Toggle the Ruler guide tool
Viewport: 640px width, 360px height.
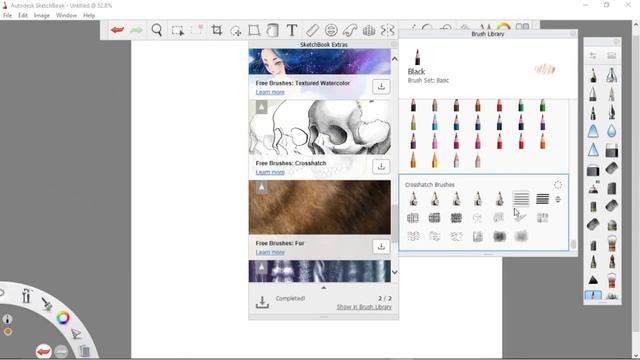pyautogui.click(x=312, y=30)
